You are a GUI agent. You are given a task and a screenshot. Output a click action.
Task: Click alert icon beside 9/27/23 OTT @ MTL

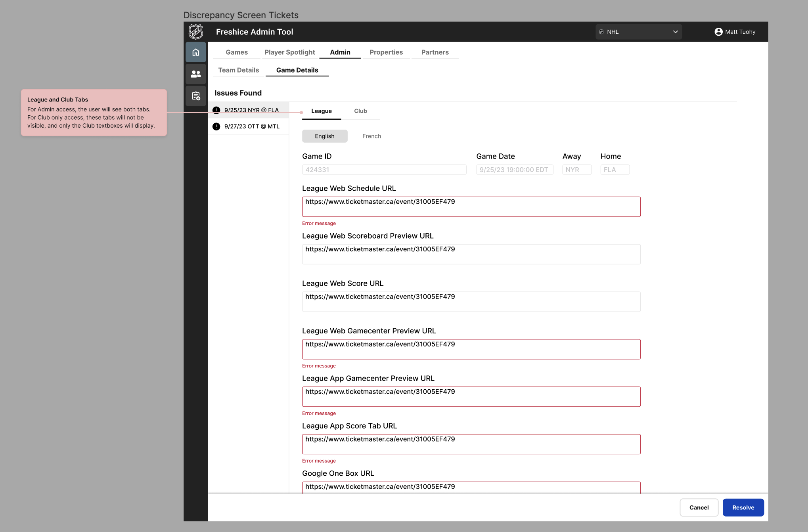[x=216, y=126]
